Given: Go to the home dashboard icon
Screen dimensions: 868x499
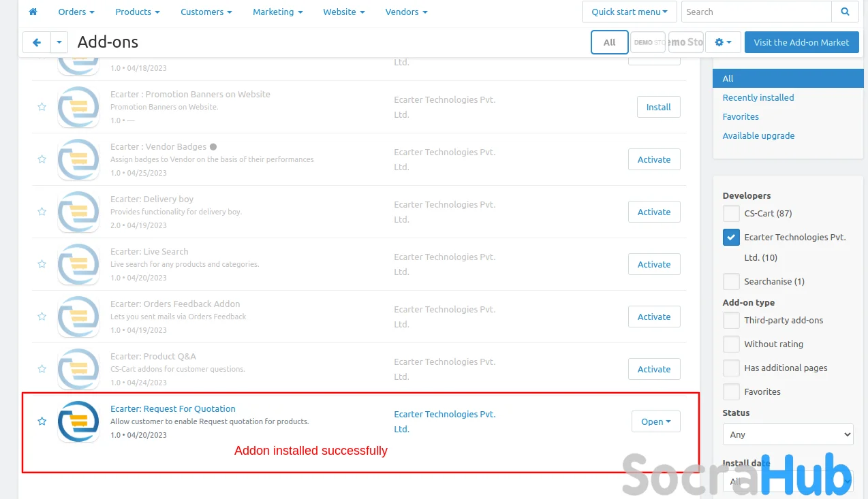Looking at the screenshot, I should tap(33, 12).
